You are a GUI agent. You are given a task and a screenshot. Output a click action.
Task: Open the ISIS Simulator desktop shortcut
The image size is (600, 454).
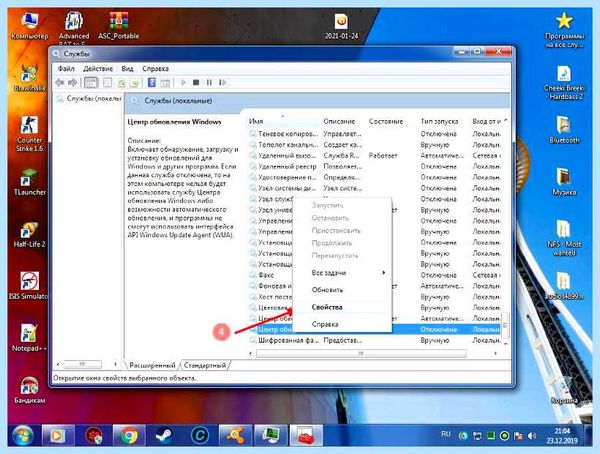29,286
